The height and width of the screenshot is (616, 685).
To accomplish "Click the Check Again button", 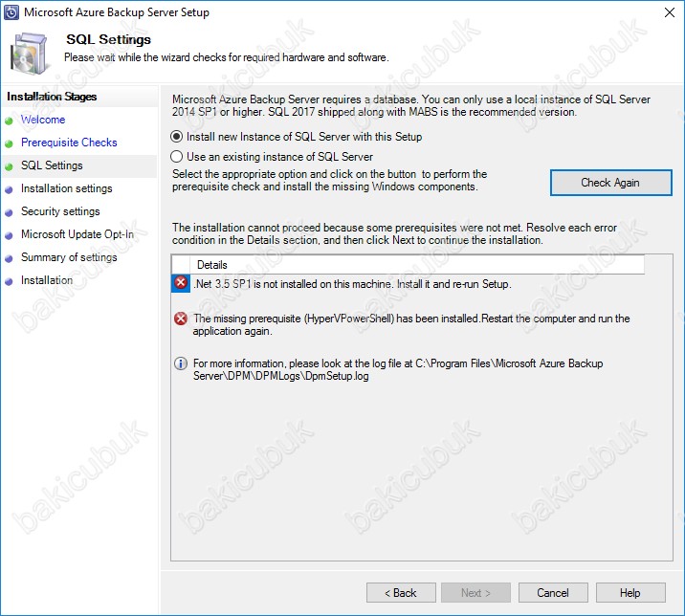I will (x=610, y=183).
